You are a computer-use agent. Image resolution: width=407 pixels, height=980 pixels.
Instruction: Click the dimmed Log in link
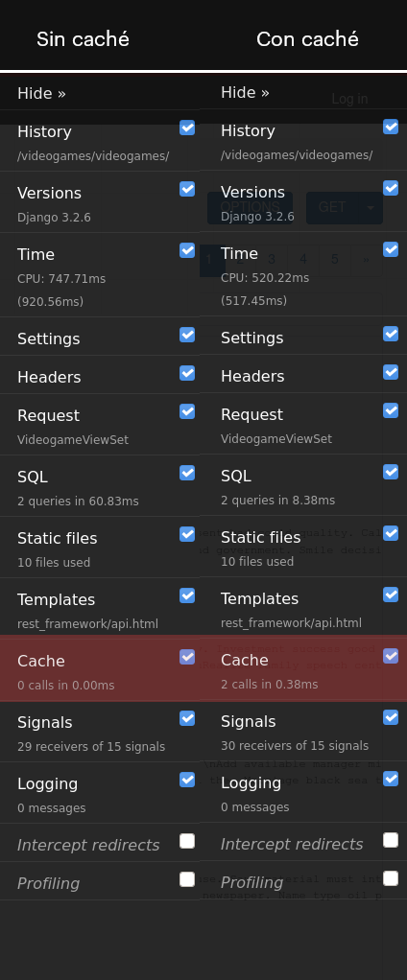[x=349, y=99]
